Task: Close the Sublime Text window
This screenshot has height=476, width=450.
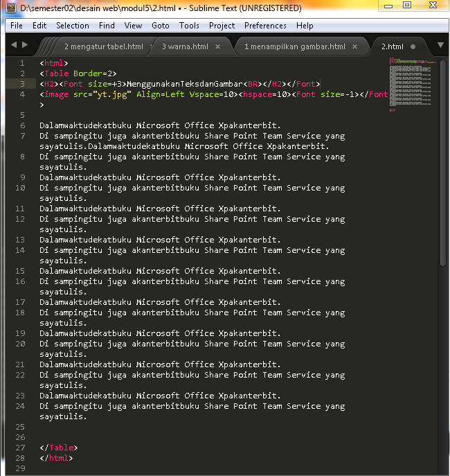Action: (x=433, y=6)
